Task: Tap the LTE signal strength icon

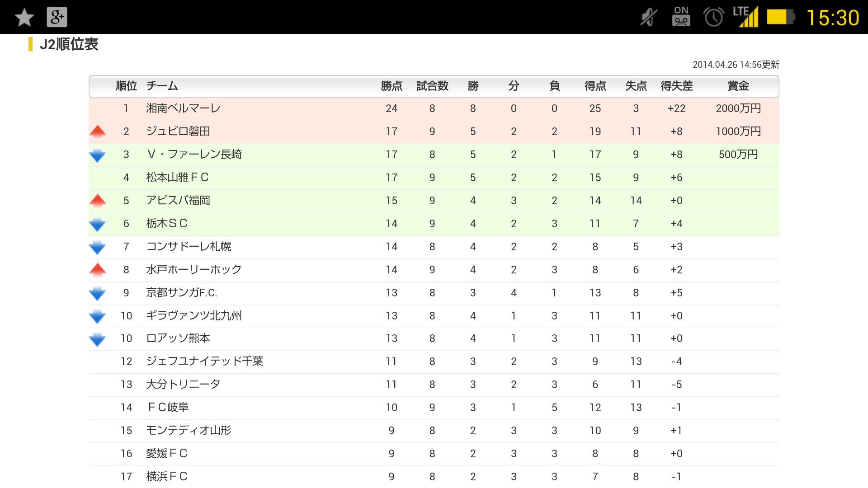Action: coord(746,18)
